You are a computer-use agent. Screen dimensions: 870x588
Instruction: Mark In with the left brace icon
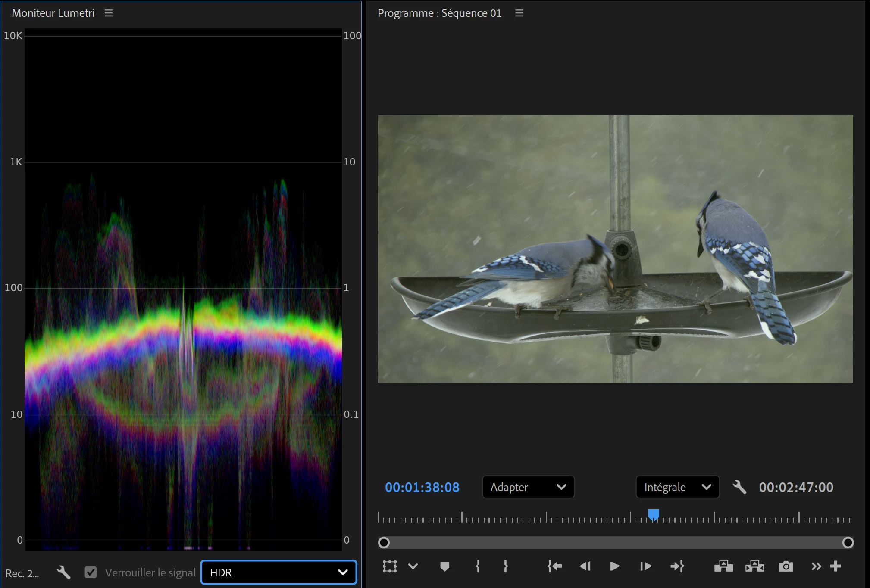click(478, 566)
